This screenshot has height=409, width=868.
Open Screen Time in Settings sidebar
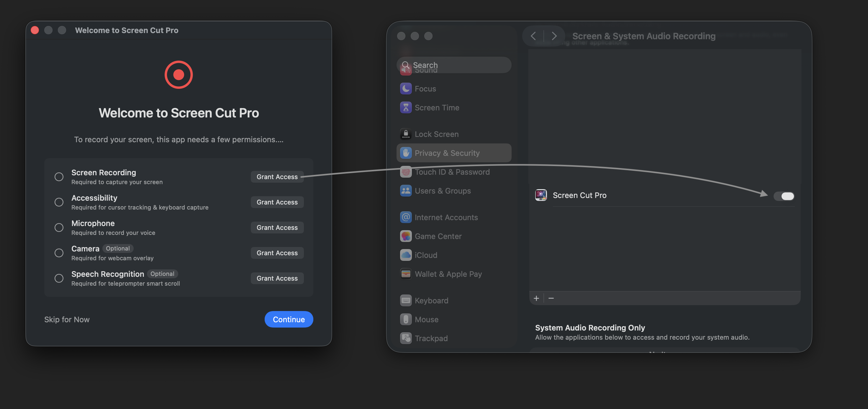454,107
